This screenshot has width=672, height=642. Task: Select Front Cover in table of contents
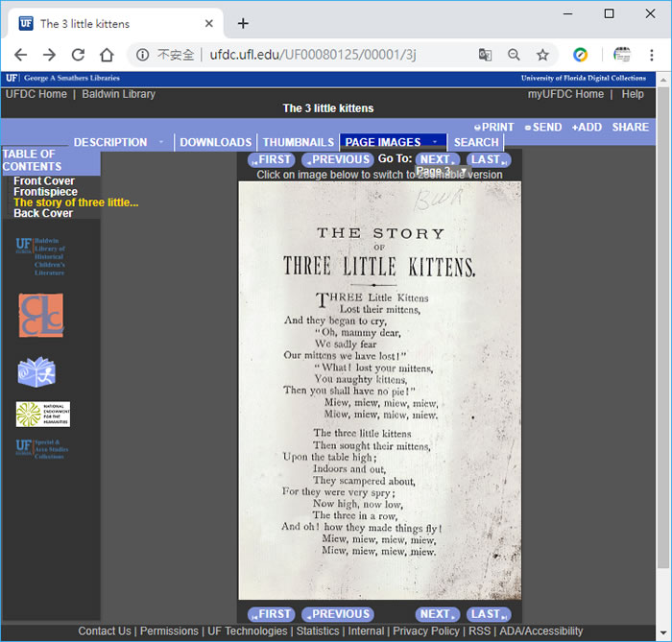[x=44, y=181]
